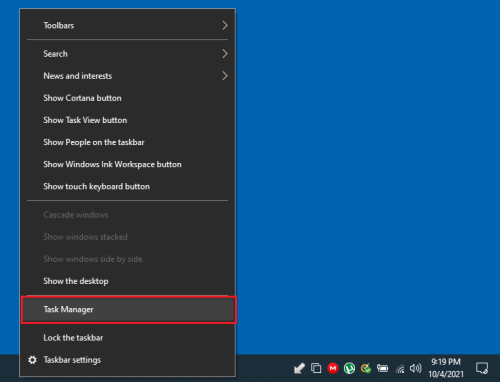Open the Wi-Fi network tray icon
The image size is (500, 382).
click(400, 369)
